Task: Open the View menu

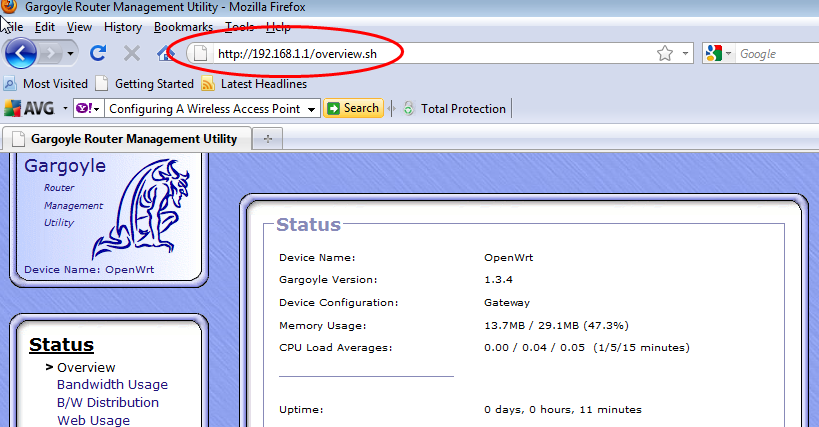Action: click(79, 27)
